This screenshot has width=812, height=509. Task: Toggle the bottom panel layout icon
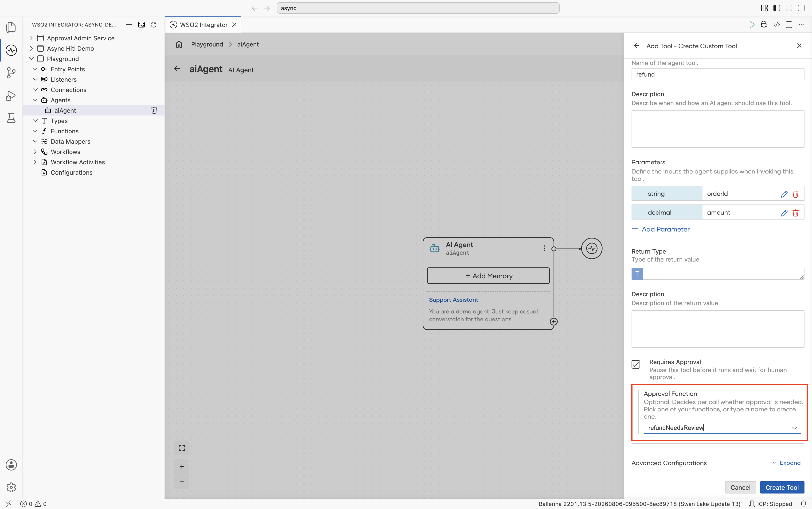[x=789, y=8]
